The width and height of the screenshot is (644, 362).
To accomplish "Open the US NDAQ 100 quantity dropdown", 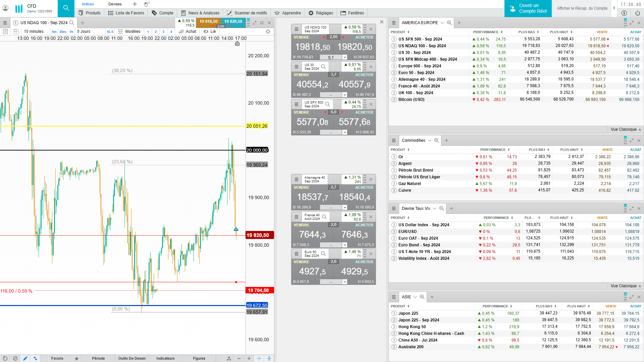I will click(344, 57).
